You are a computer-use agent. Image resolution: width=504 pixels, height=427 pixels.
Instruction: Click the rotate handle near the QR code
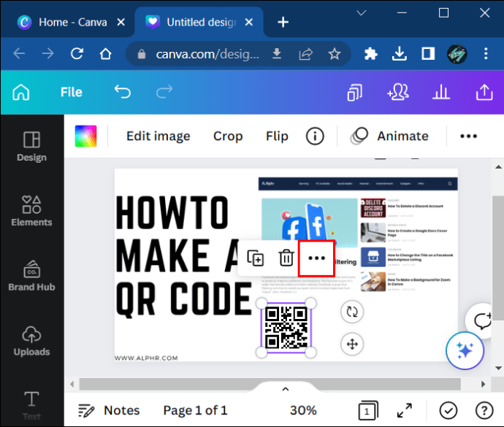(352, 312)
